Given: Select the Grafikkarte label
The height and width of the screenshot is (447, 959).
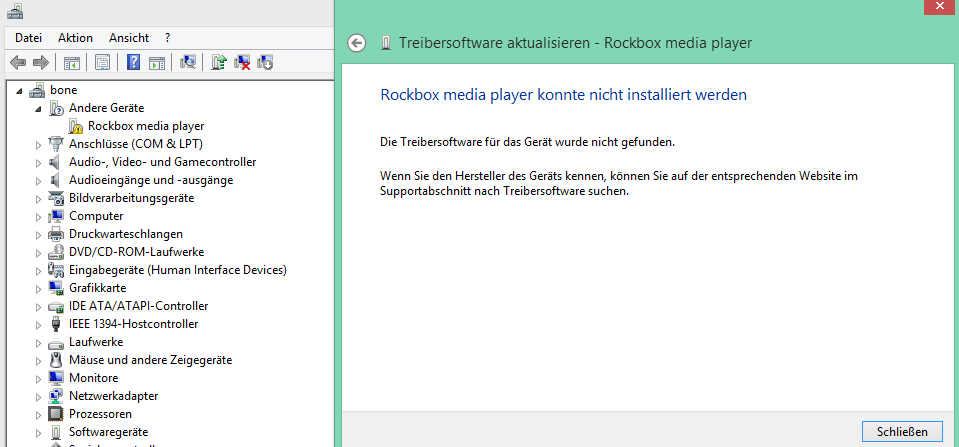Looking at the screenshot, I should (98, 287).
